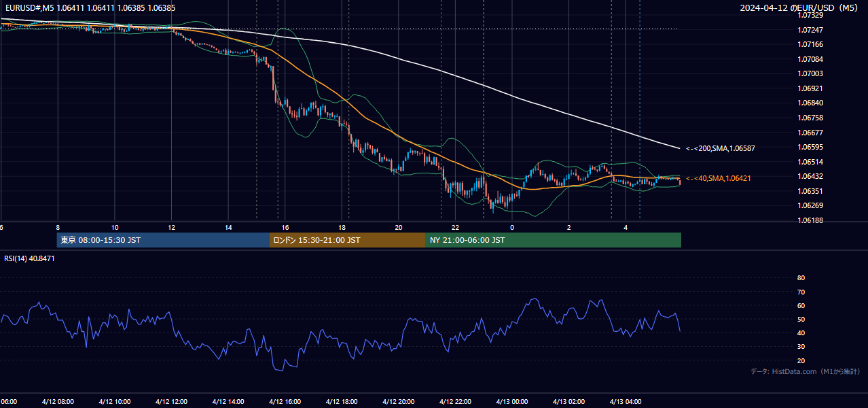868x408 pixels.
Task: Click price axis label 1.06188
Action: pos(810,220)
